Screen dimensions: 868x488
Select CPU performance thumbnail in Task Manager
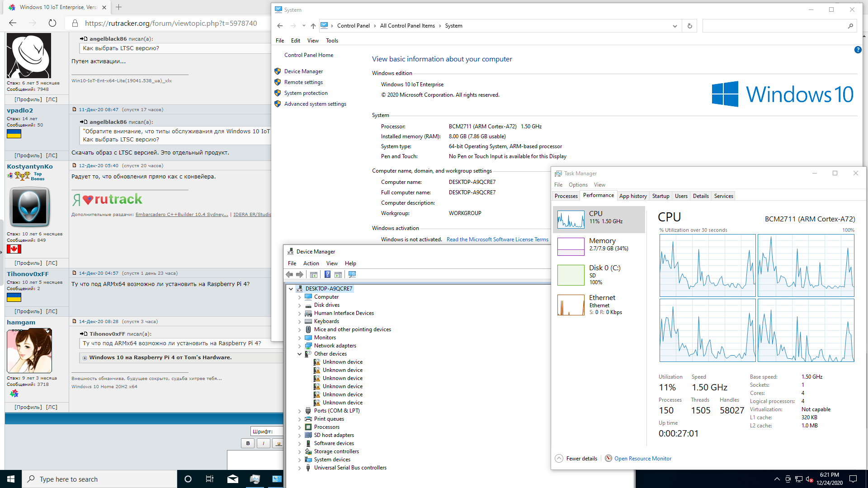pyautogui.click(x=571, y=220)
